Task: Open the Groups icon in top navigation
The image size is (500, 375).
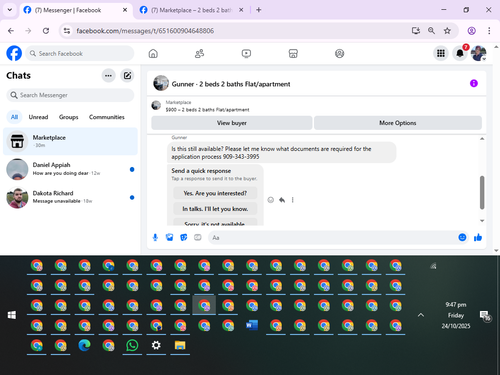Action: pos(339,53)
